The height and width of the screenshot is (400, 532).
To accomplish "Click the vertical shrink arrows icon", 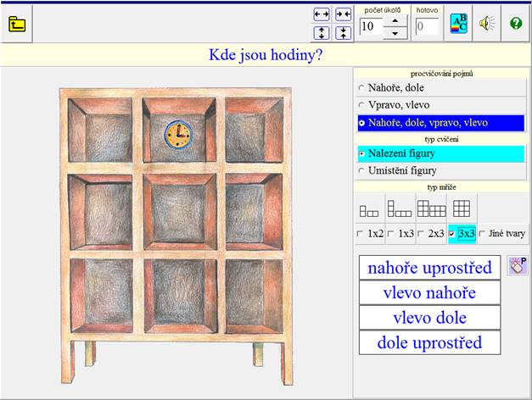I will click(x=343, y=33).
